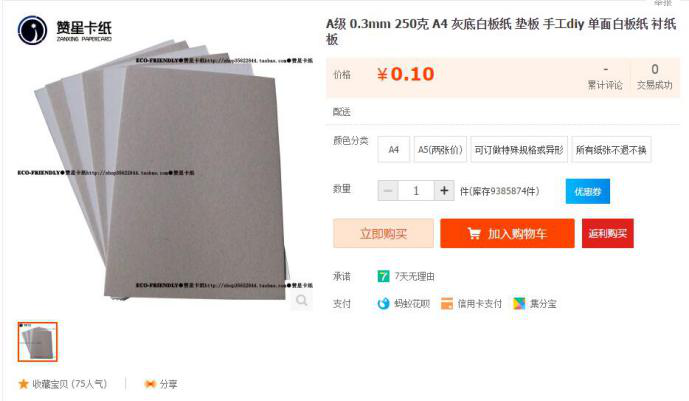Increase quantity with the plus button
This screenshot has width=689, height=401.
point(444,191)
